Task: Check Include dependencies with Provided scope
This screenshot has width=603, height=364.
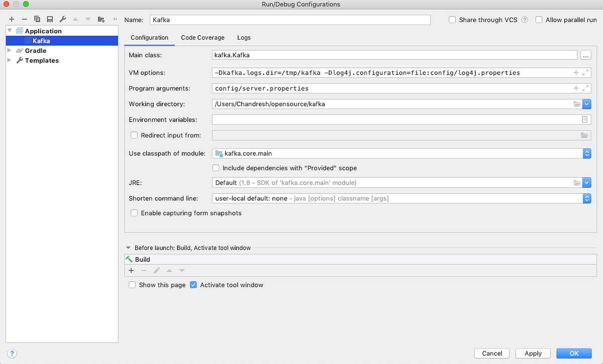Action: point(216,168)
